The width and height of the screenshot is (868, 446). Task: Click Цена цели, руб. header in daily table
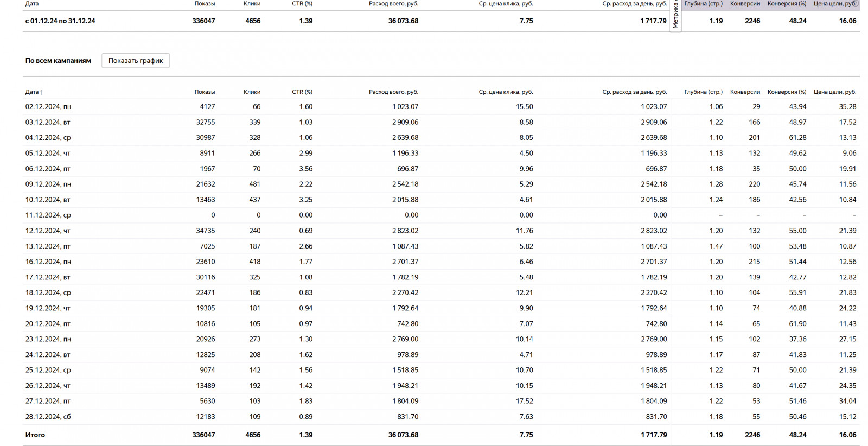click(835, 92)
